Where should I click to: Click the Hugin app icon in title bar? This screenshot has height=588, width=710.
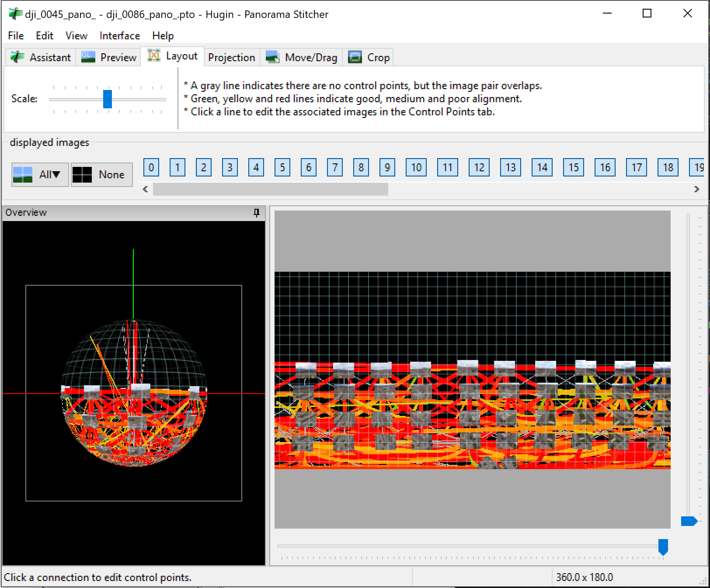tap(15, 14)
